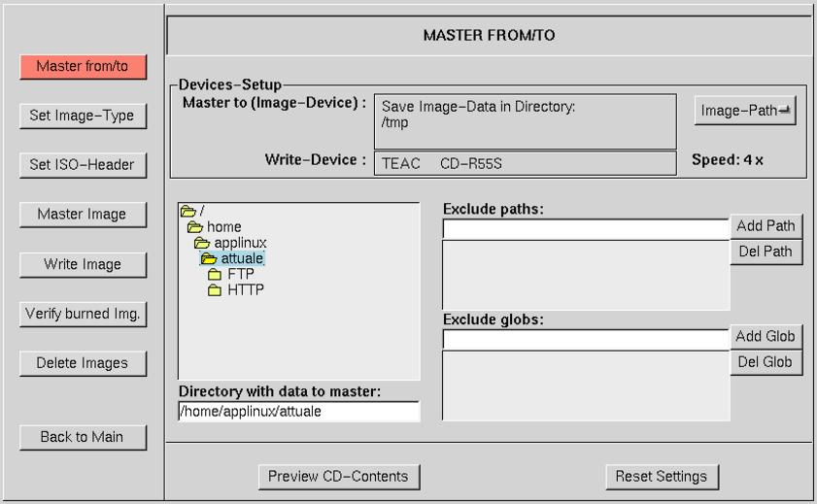Open the Write Image page
817x504 pixels.
click(x=82, y=264)
